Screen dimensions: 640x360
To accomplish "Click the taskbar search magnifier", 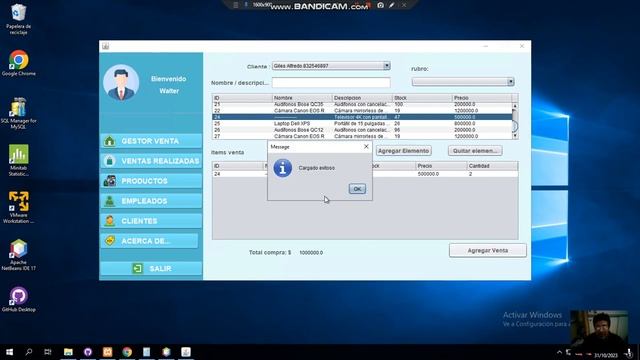I will [x=29, y=352].
